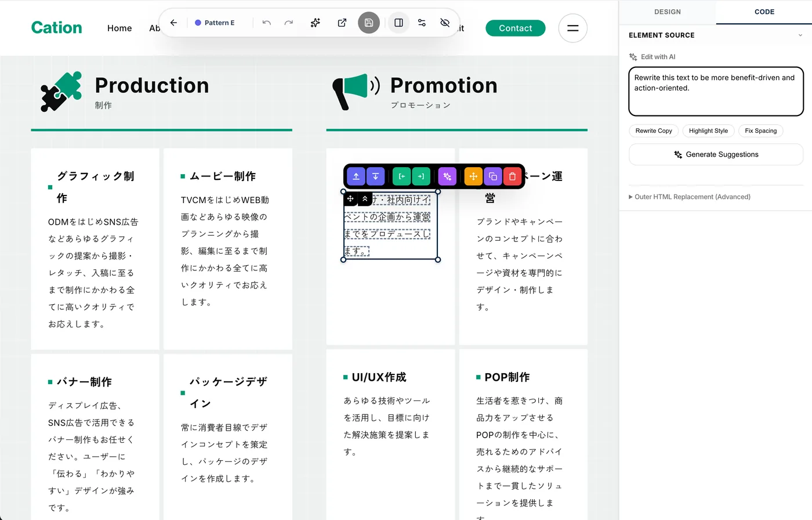Open the Pattern E selector

click(x=215, y=23)
